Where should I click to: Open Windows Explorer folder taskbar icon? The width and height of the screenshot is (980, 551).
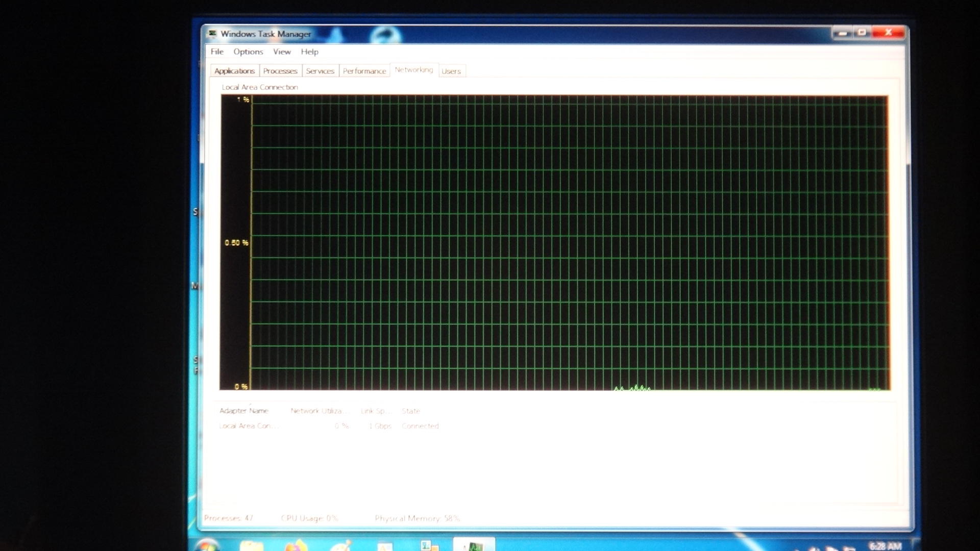click(252, 546)
